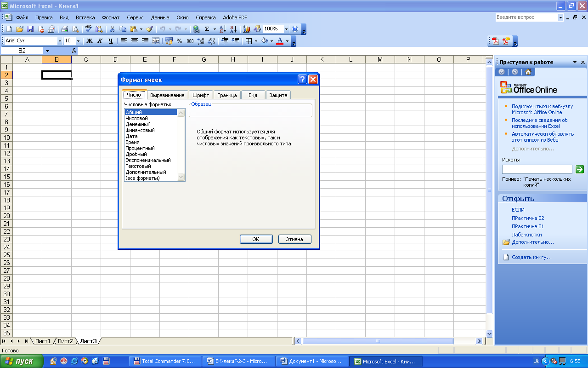Sort ascending with the A-Z icon
Image resolution: width=588 pixels, height=368 pixels.
223,29
